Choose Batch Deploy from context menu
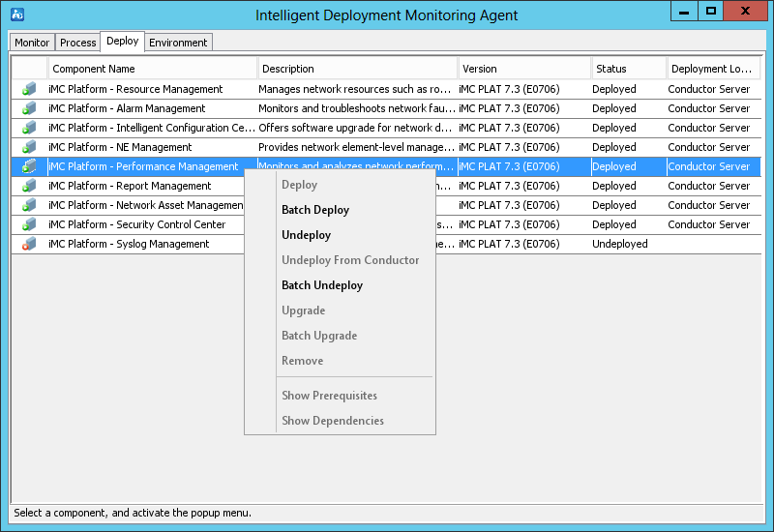 (x=315, y=210)
